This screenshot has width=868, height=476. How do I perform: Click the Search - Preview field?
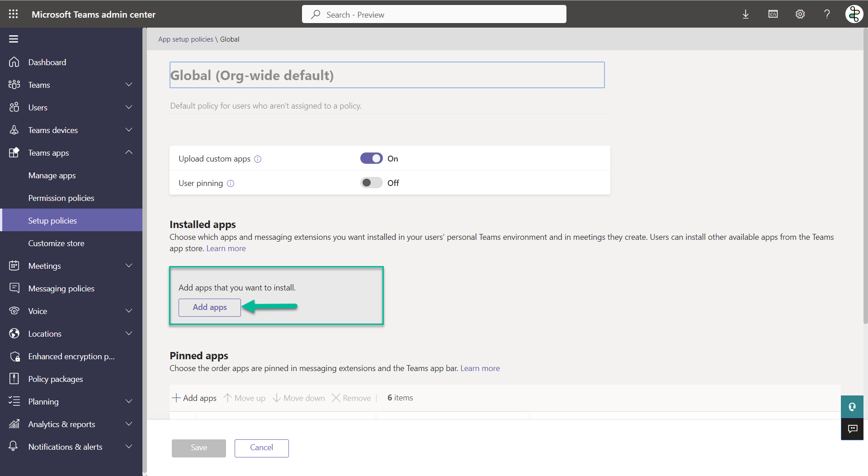434,14
